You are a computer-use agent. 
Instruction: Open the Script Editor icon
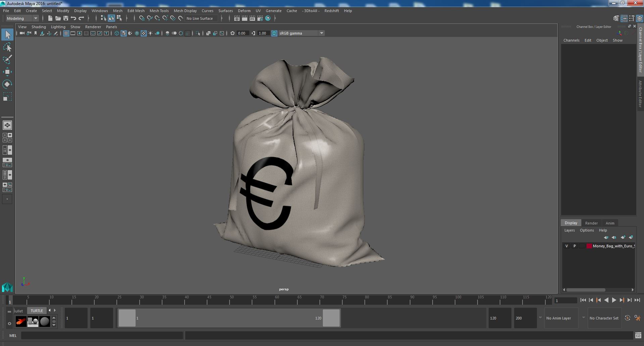point(638,335)
